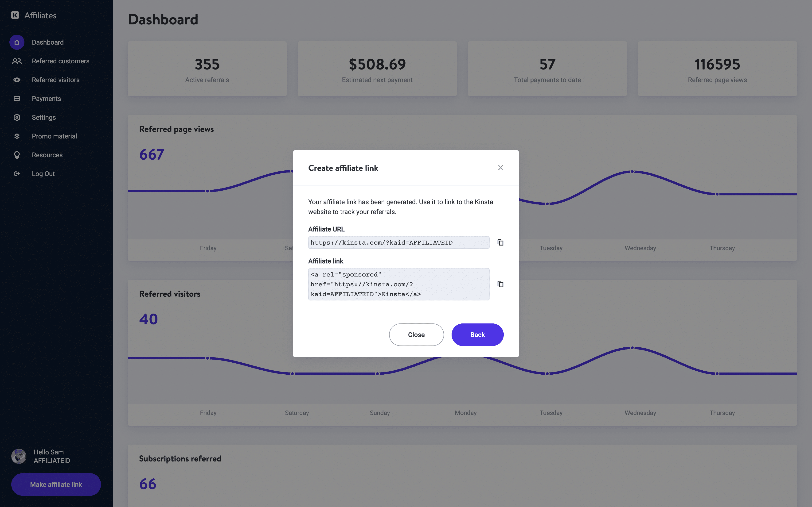The image size is (812, 507).
Task: Click the Resources icon in sidebar
Action: click(x=16, y=155)
